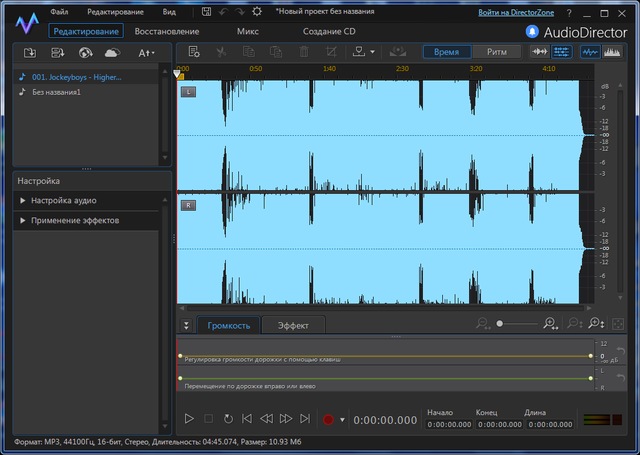The height and width of the screenshot is (455, 640).
Task: Switch timeline to Ритм mode
Action: [x=496, y=51]
